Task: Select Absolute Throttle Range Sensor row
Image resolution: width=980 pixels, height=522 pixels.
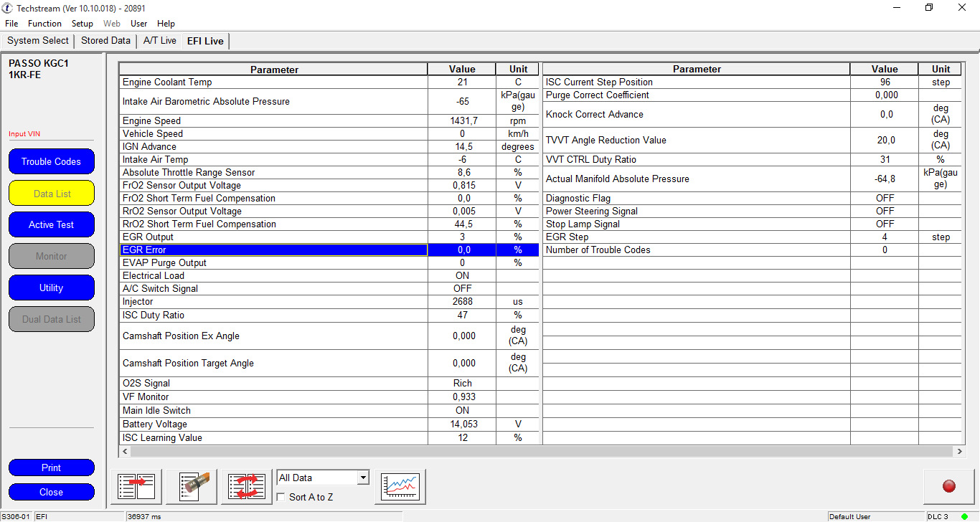Action: click(x=329, y=173)
